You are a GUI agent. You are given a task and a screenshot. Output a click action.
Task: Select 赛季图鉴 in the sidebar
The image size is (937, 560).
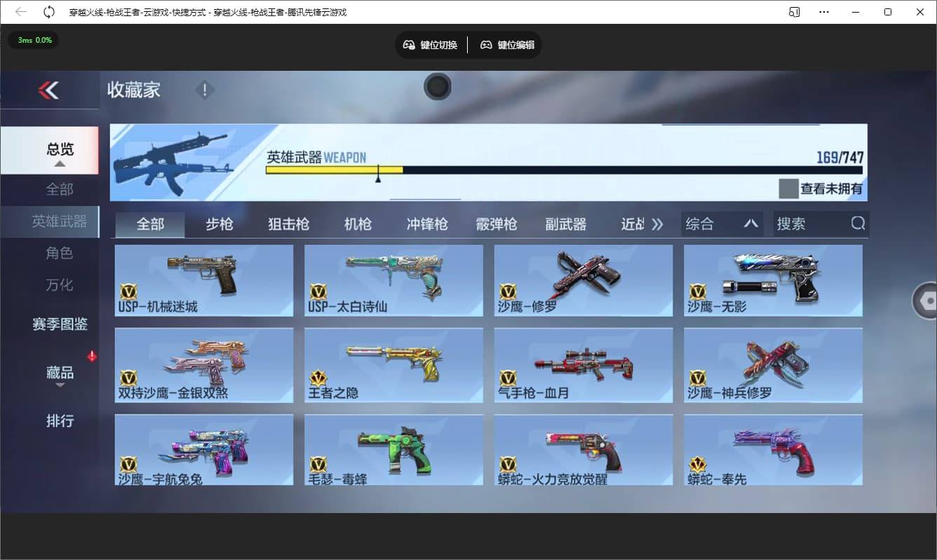[59, 325]
